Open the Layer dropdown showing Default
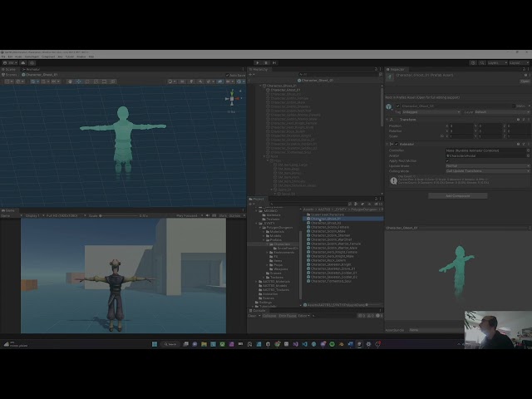 tap(501, 112)
